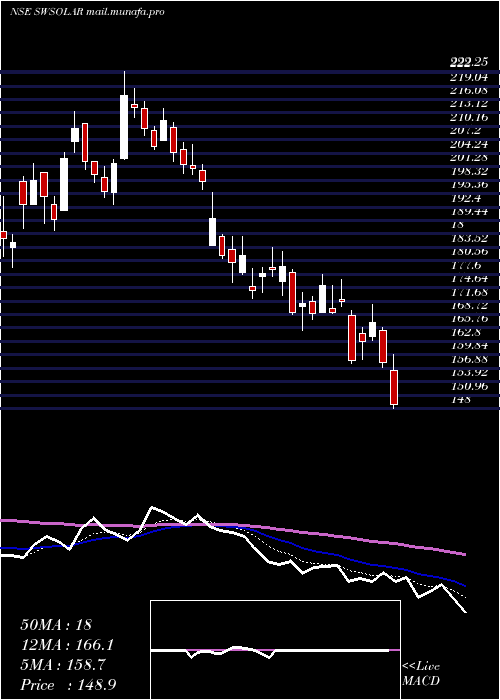
Task: Select the 12MA : 166.1 readout
Action: pos(67,645)
